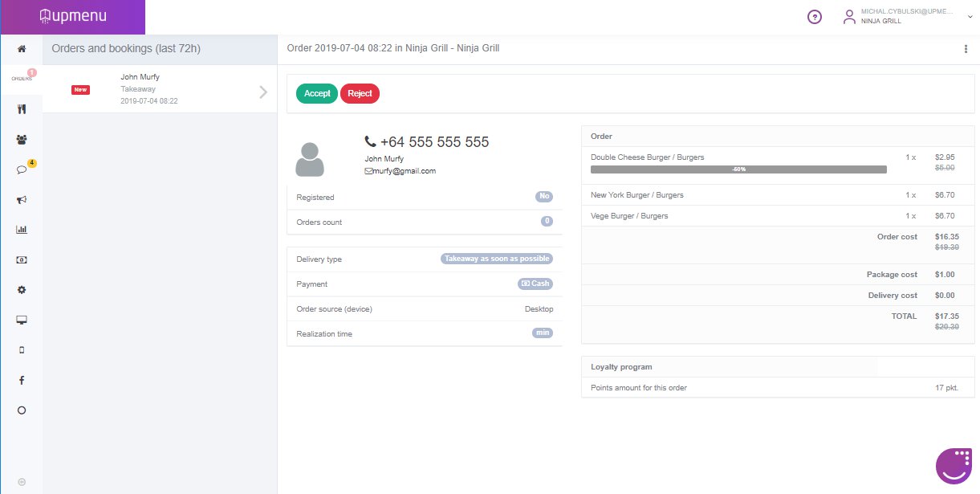This screenshot has height=494, width=980.
Task: Open the messages speech bubble icon
Action: 22,170
